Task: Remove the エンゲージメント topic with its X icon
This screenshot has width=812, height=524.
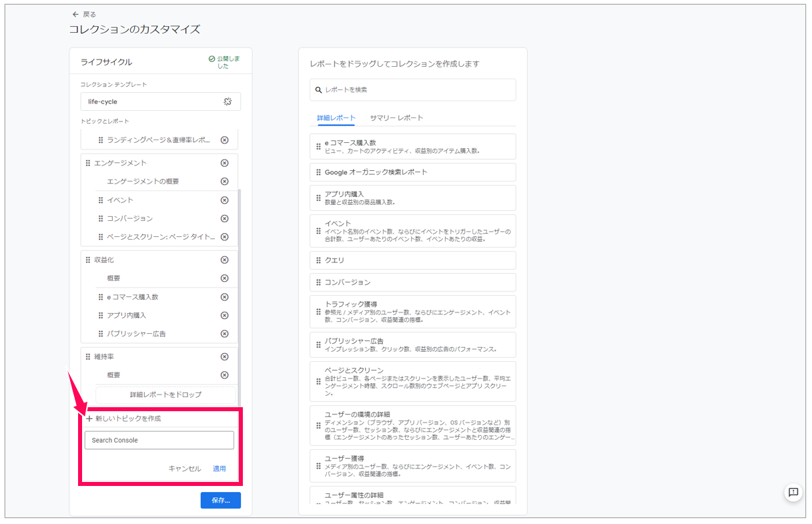Action: (x=224, y=163)
